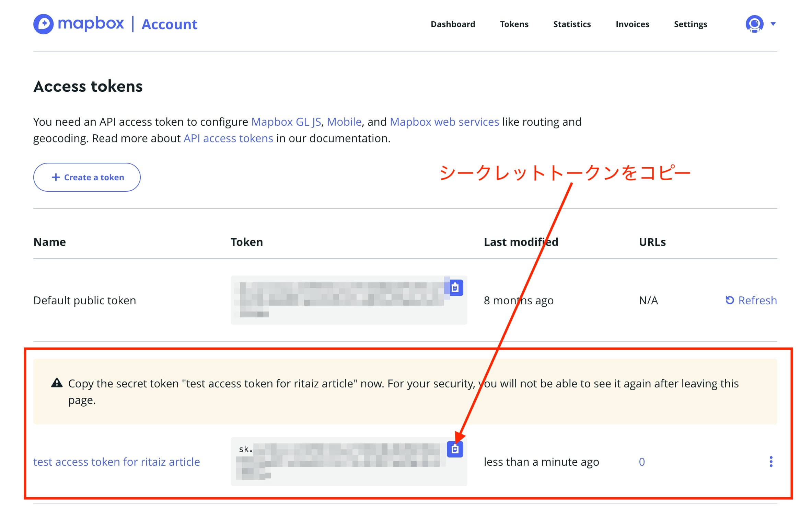Click the warning triangle in the alert banner

coord(57,383)
